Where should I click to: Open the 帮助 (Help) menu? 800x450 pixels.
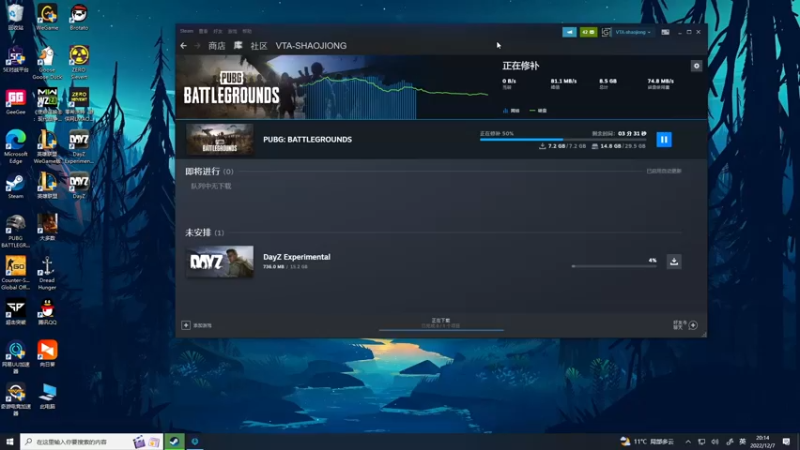(247, 31)
